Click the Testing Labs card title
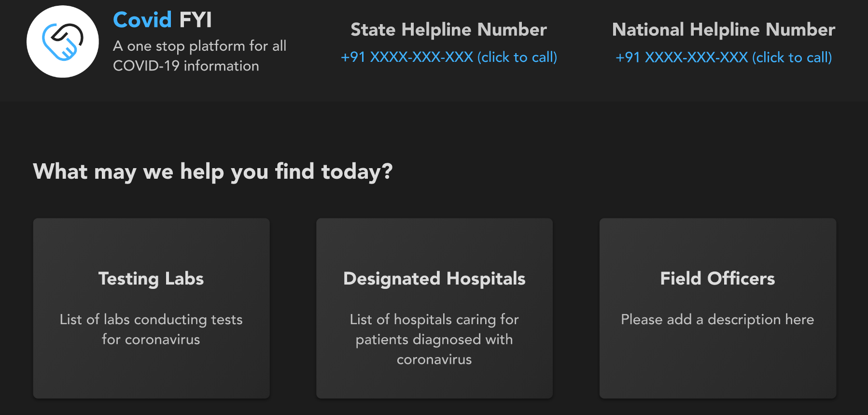 (151, 279)
